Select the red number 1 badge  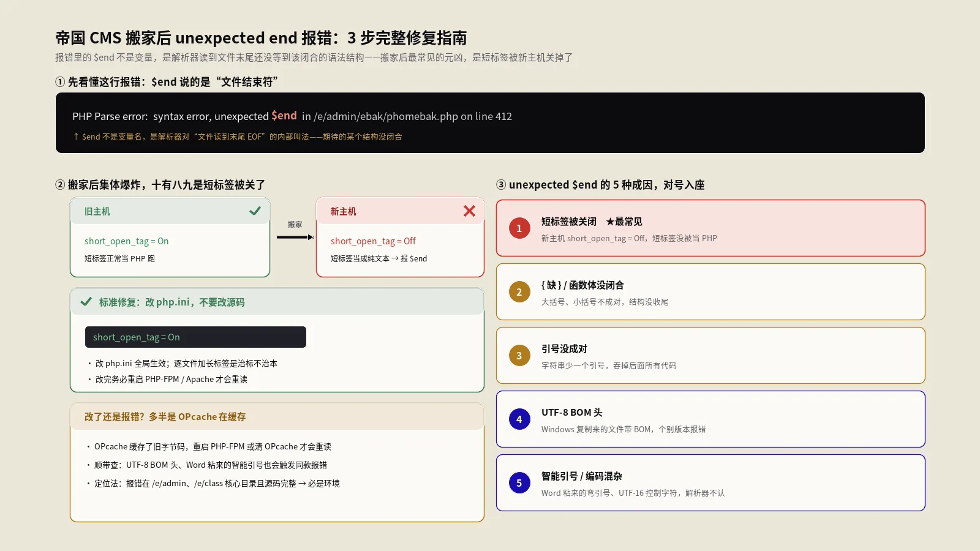[x=519, y=228]
